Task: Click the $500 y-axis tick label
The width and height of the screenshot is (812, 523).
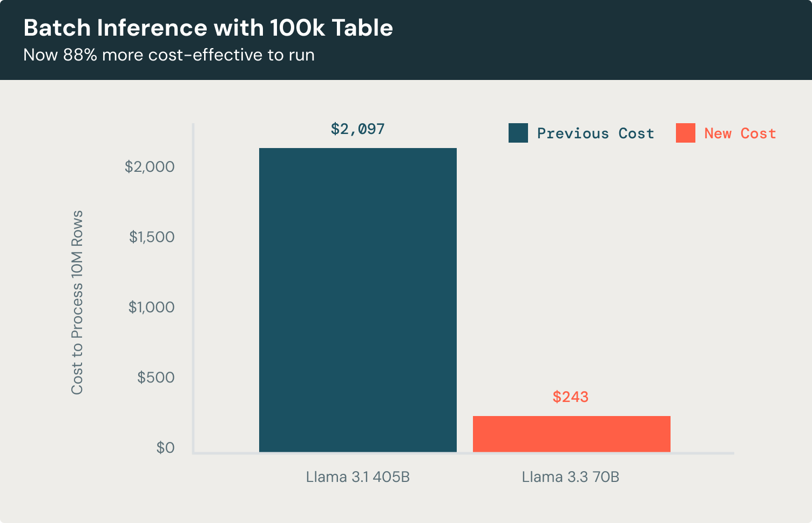Action: click(x=155, y=377)
